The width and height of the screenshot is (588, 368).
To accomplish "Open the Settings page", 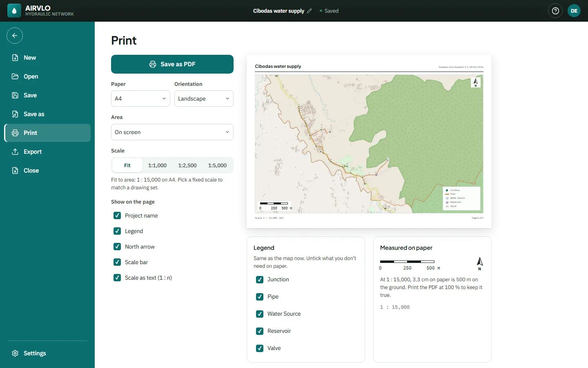I will click(x=47, y=353).
